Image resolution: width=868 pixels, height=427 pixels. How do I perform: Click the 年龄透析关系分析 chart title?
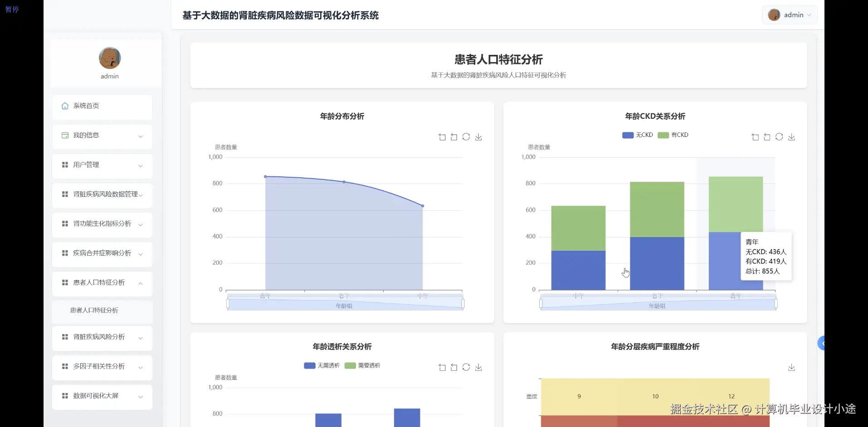click(x=342, y=346)
